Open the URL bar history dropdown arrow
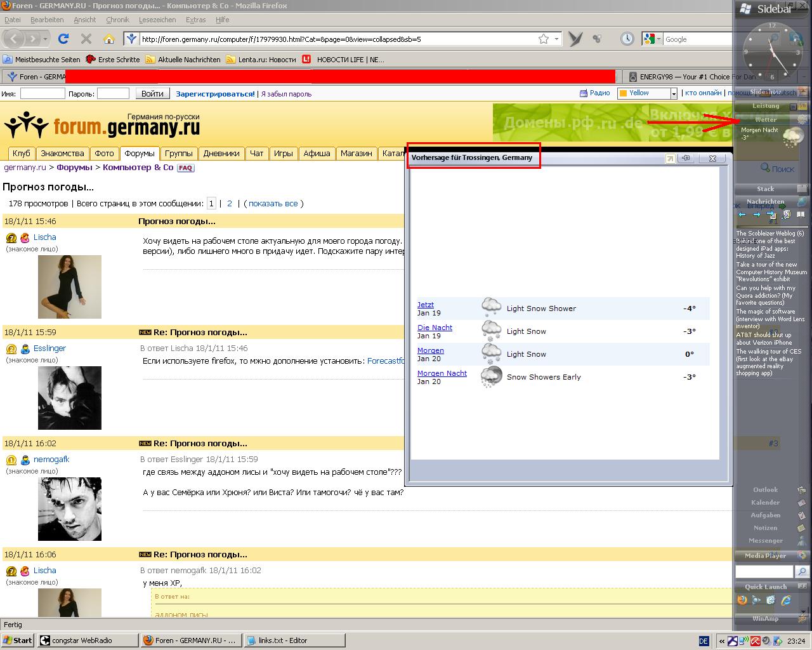 click(x=557, y=39)
